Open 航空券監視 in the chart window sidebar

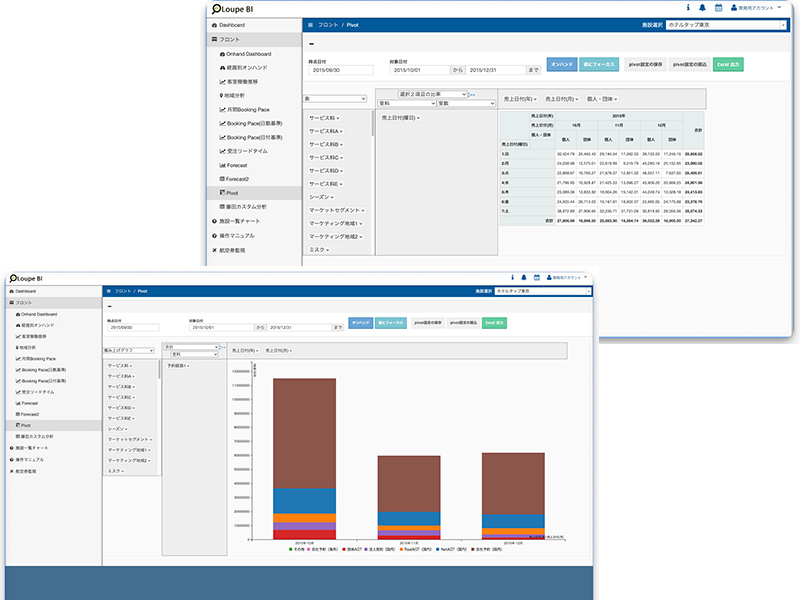coord(29,469)
